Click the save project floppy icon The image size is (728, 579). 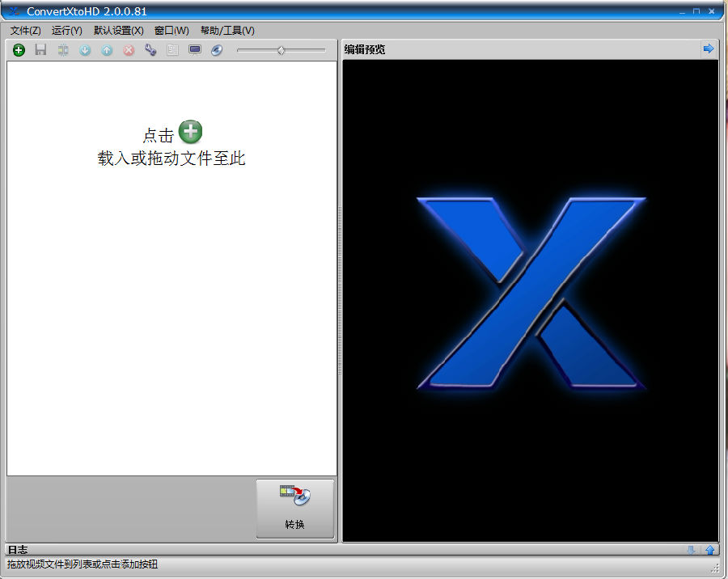(41, 49)
